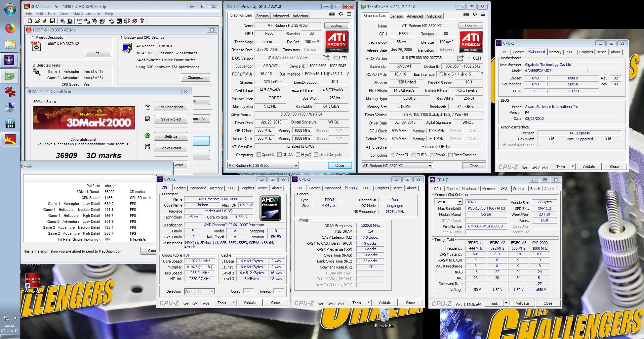Open the MadOnion.com menu in 3DMark2000
This screenshot has width=644, height=339.
point(86,14)
